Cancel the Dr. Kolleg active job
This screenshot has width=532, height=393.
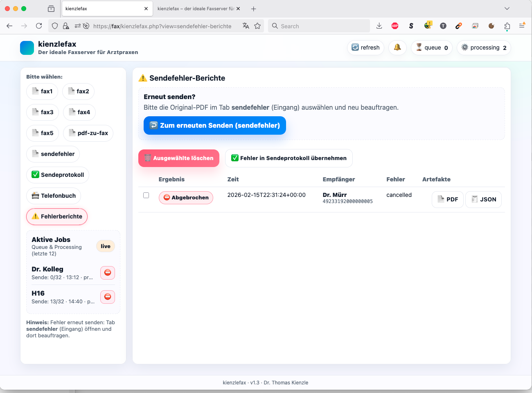click(108, 273)
